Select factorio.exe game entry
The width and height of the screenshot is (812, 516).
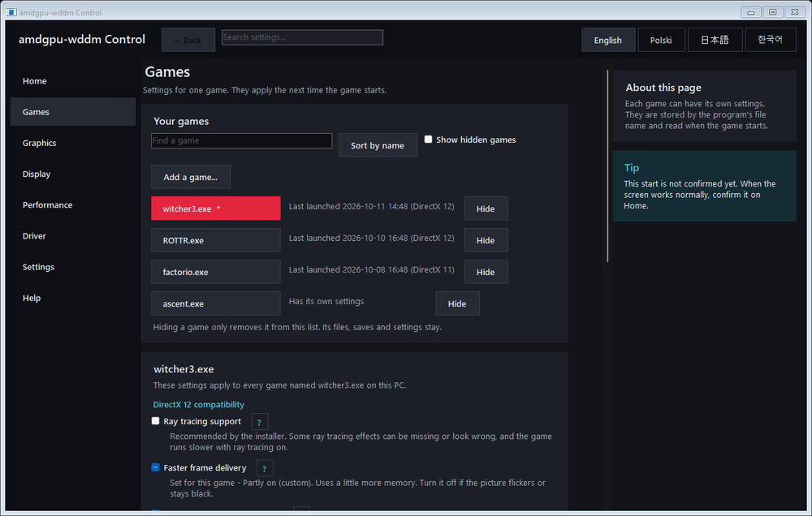coord(215,272)
